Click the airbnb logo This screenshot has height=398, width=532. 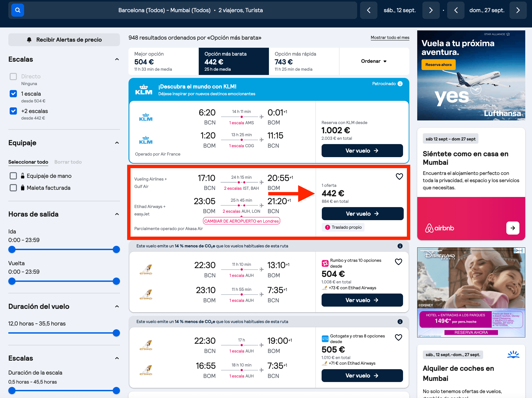[x=440, y=228]
